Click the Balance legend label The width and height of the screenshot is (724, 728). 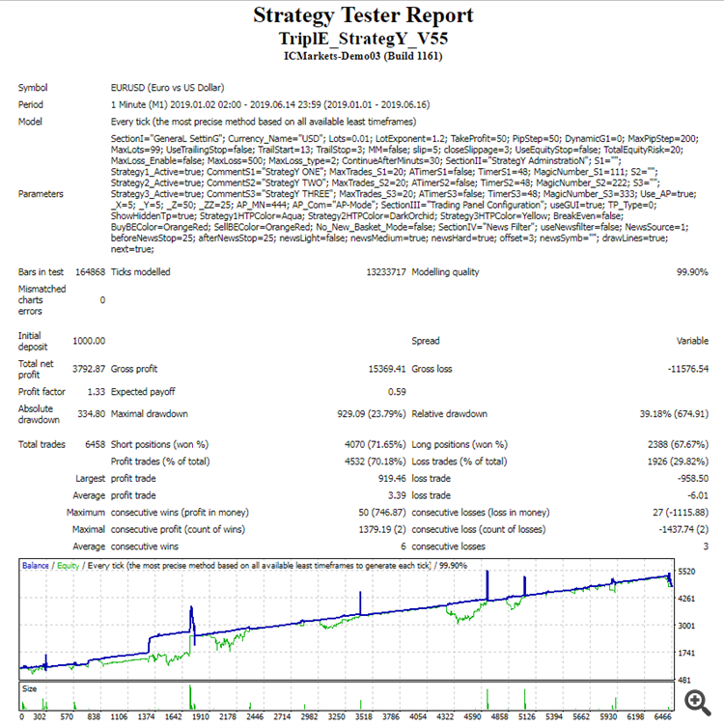[36, 566]
